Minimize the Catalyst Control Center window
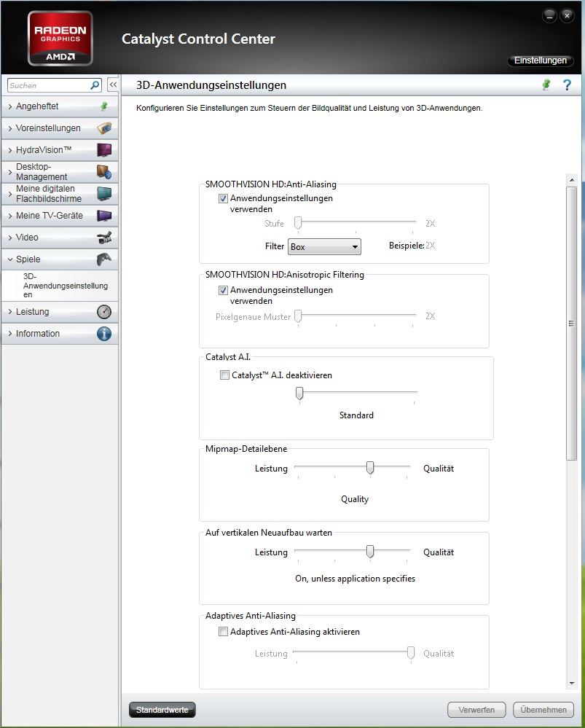Viewport: 585px width, 728px height. pos(549,16)
